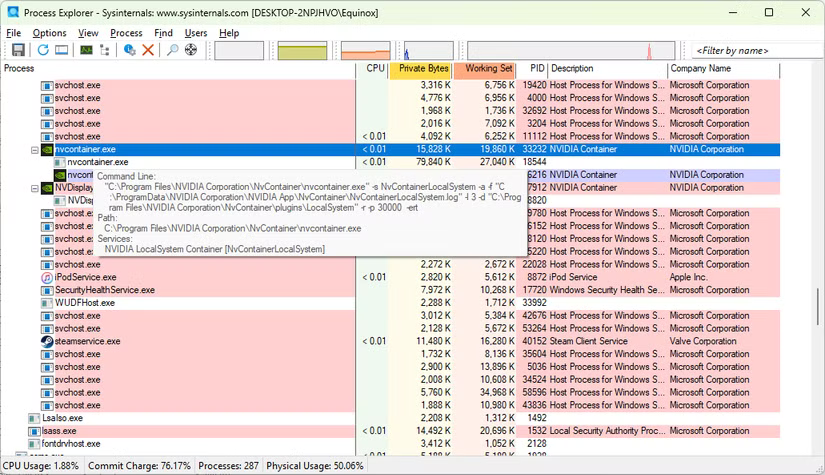Click the red X Kill Process icon
This screenshot has height=475, width=825.
(148, 50)
